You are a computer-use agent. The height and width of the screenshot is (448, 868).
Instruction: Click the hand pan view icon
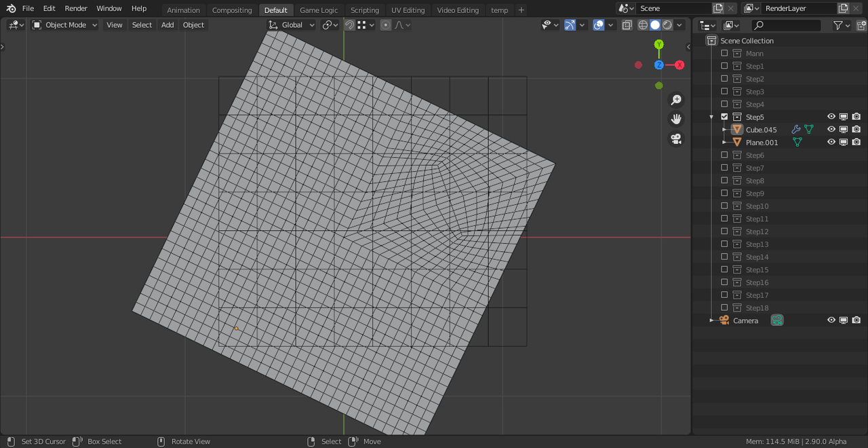(x=676, y=119)
